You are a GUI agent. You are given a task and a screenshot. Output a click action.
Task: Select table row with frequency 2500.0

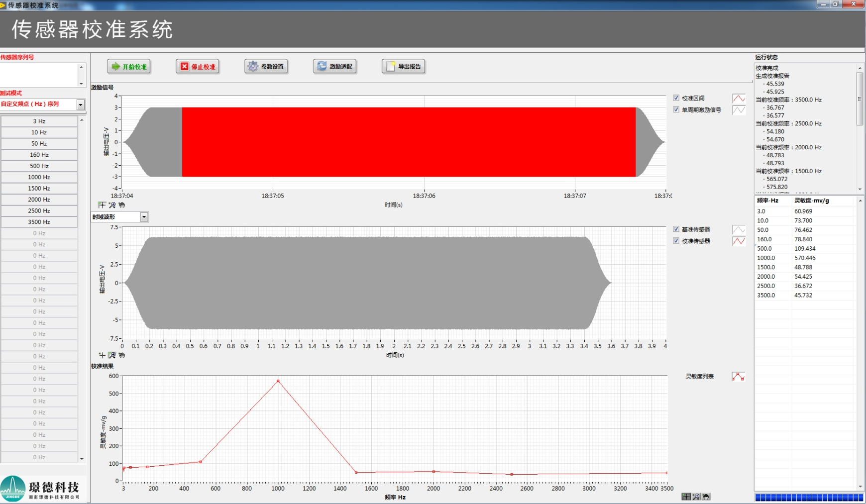click(x=805, y=286)
